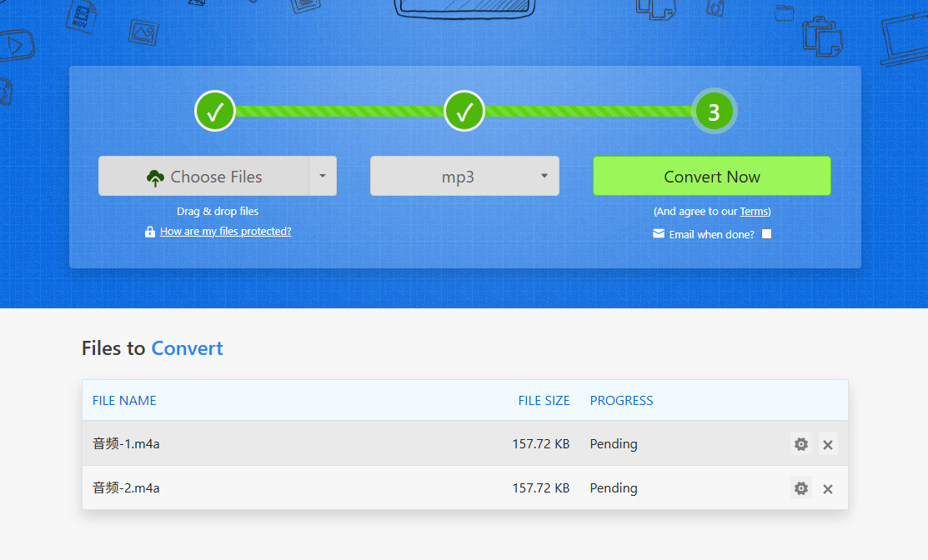Click the step 1 green checkmark circle
928x560 pixels.
click(x=215, y=111)
